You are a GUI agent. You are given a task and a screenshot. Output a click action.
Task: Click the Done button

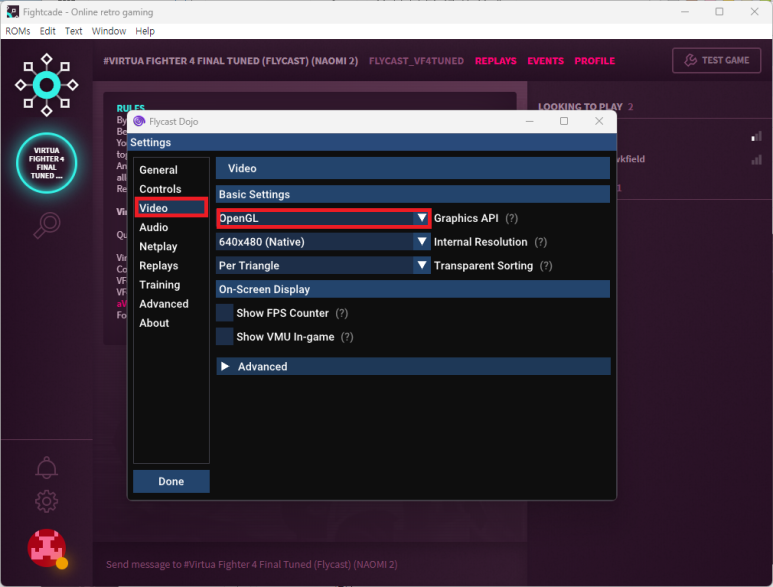coord(171,482)
